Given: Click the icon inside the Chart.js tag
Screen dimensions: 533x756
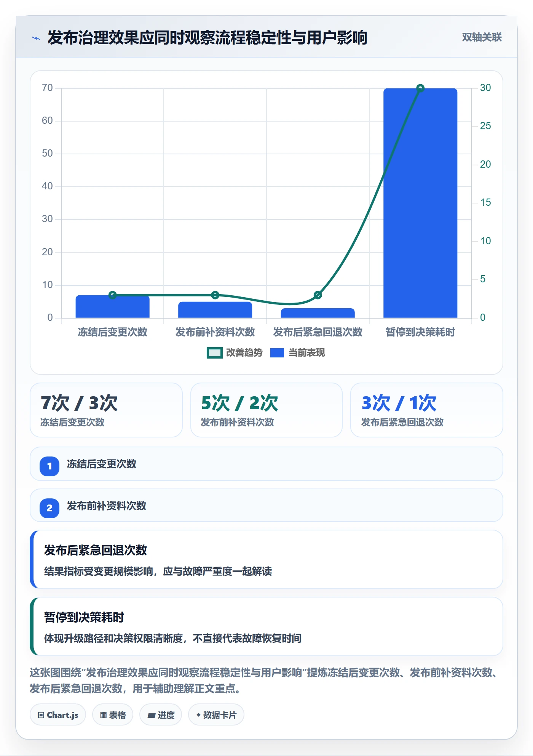Looking at the screenshot, I should (41, 715).
